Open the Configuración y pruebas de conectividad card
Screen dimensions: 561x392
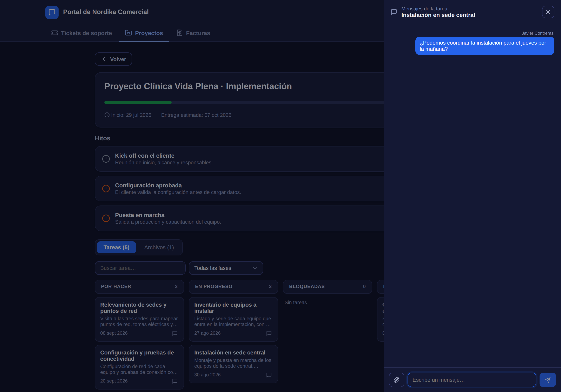[x=139, y=367]
